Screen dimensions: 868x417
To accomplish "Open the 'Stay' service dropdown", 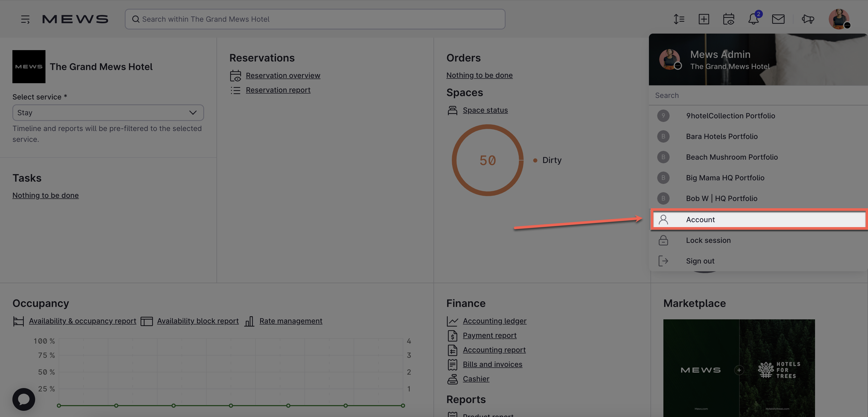I will (108, 113).
